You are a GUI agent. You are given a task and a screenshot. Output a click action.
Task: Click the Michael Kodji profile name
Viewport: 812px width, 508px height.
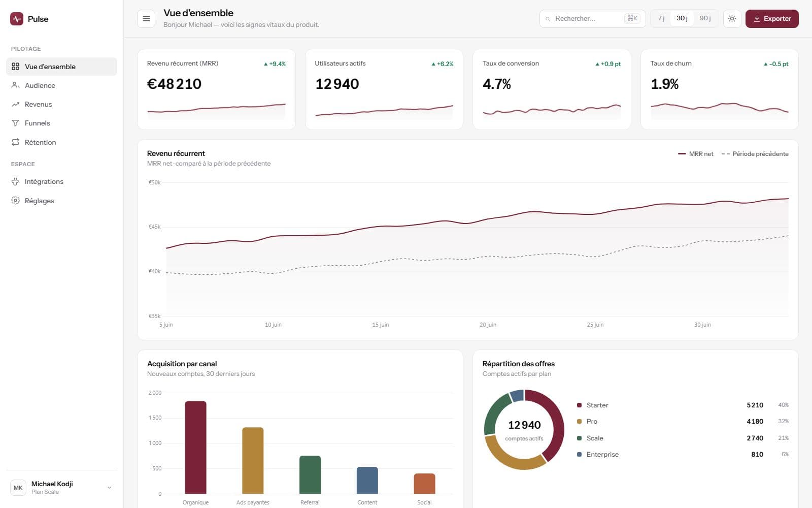tap(52, 484)
